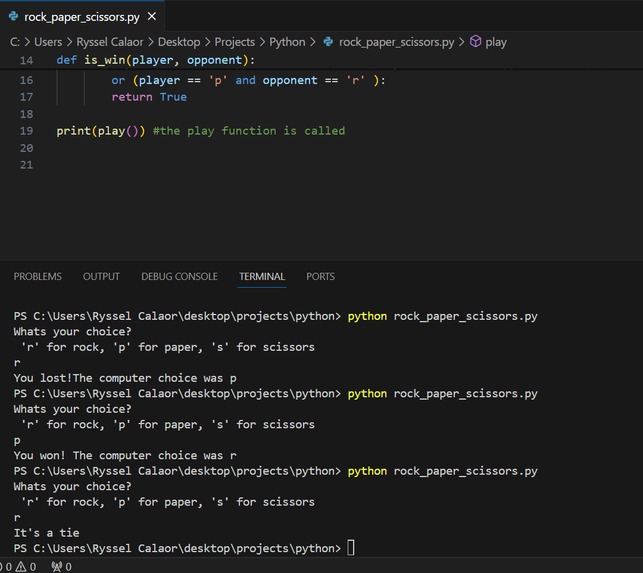This screenshot has width=643, height=573.
Task: Click the ports broadcast icon in status bar
Action: tap(57, 567)
